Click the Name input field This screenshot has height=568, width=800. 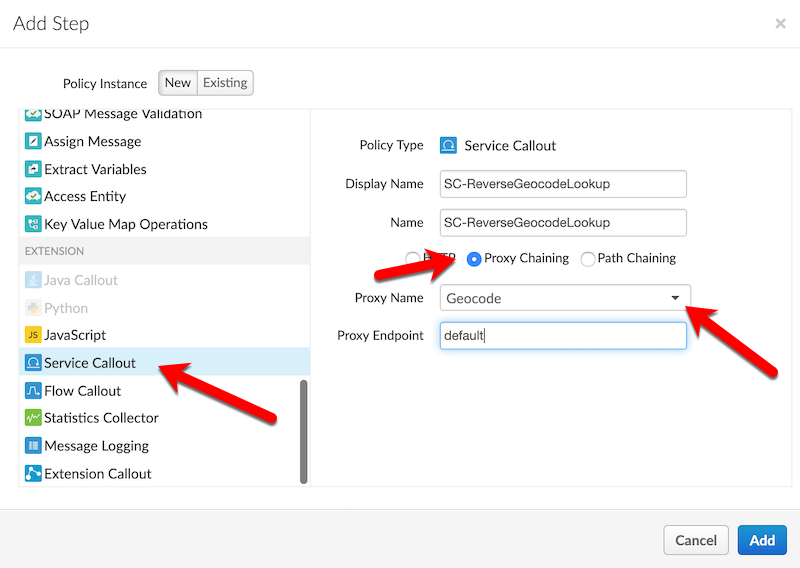563,223
